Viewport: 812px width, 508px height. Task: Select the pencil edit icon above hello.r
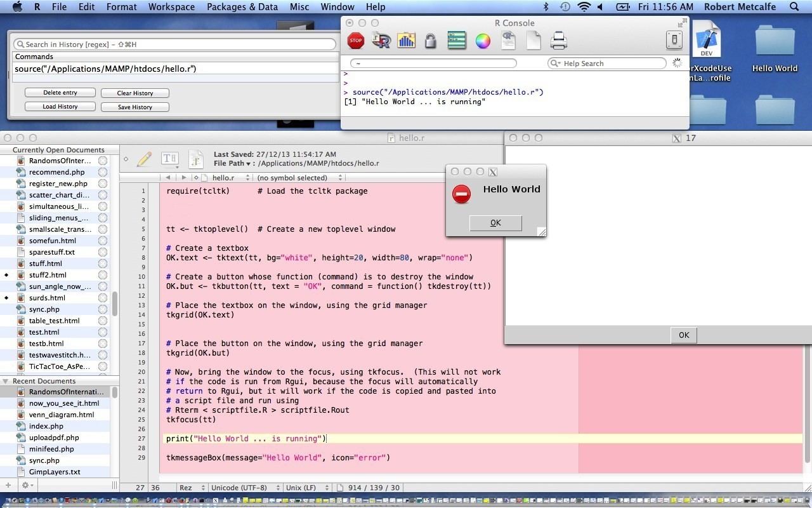[145, 158]
